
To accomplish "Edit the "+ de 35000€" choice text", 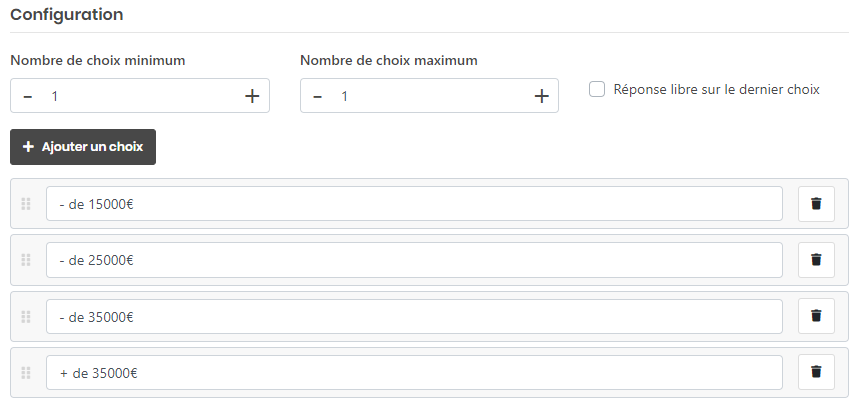I will click(x=414, y=373).
